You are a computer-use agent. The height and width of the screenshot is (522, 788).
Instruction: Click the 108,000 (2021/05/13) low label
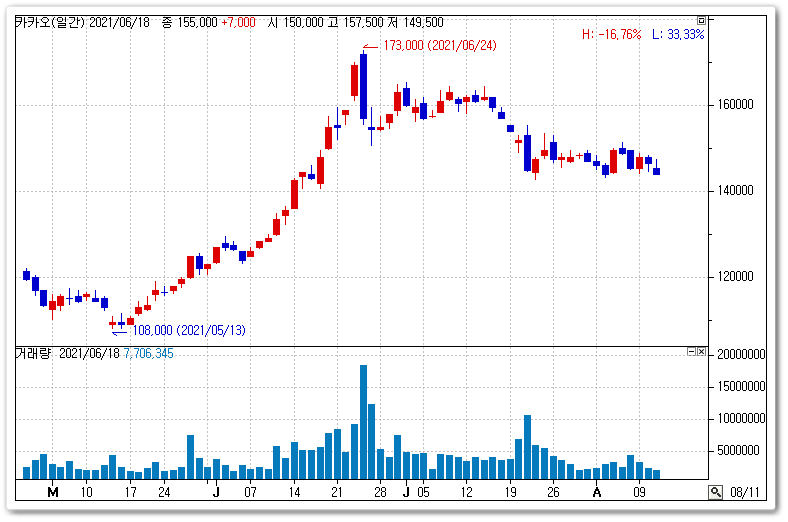(188, 331)
